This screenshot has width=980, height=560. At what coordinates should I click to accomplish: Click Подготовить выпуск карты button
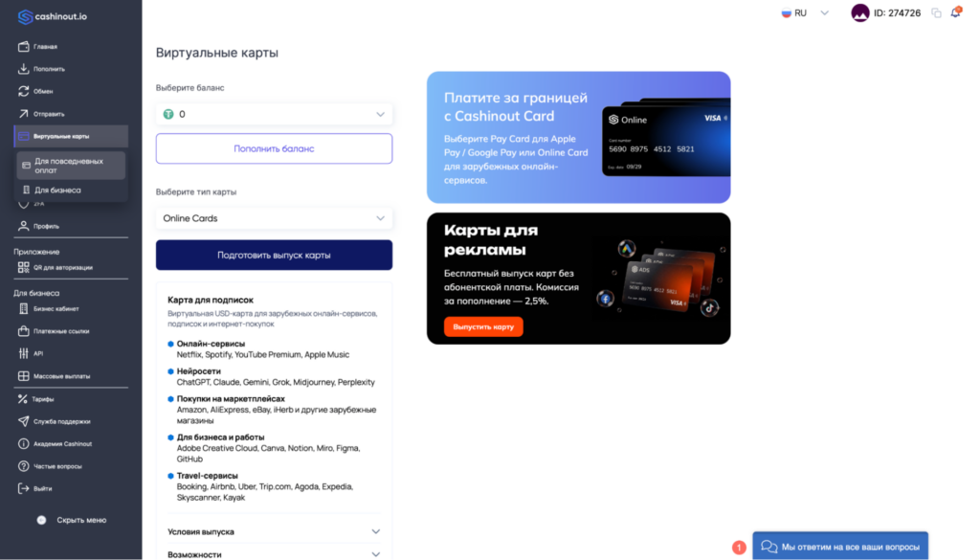pyautogui.click(x=274, y=255)
